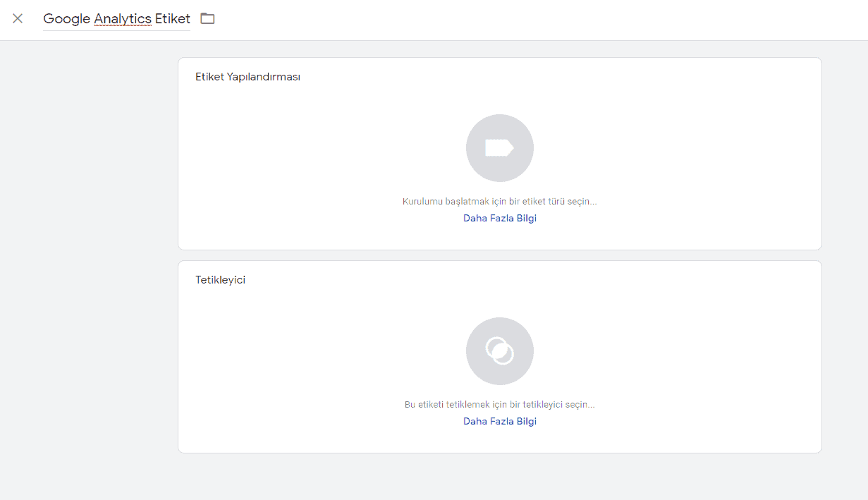Open Daha Fazla Bilgi under Tetikleyici
The height and width of the screenshot is (500, 868).
[x=500, y=421]
